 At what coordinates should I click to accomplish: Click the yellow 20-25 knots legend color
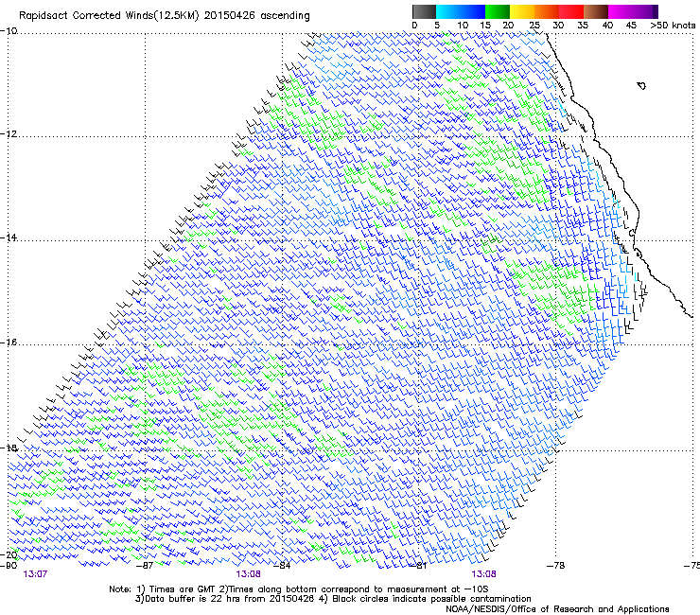[522, 12]
